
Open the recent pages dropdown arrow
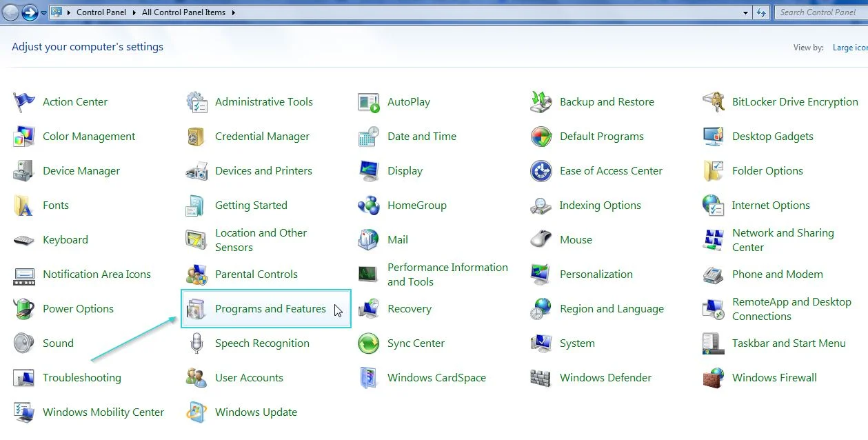tap(44, 13)
